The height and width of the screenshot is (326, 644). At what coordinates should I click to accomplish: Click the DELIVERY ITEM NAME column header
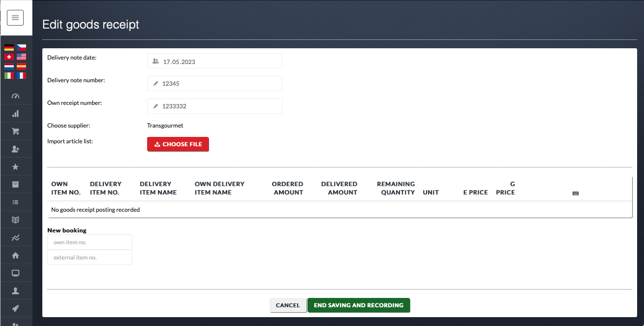click(158, 188)
